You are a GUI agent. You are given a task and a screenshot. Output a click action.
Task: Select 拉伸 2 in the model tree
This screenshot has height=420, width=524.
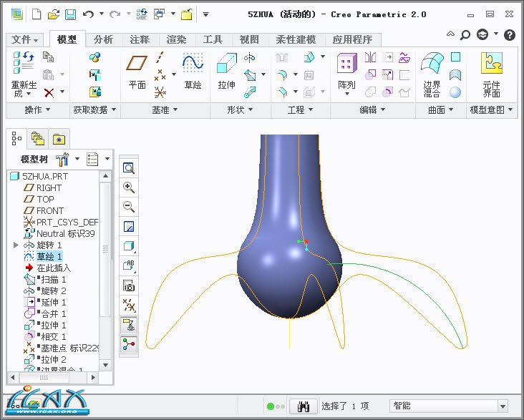tap(53, 359)
